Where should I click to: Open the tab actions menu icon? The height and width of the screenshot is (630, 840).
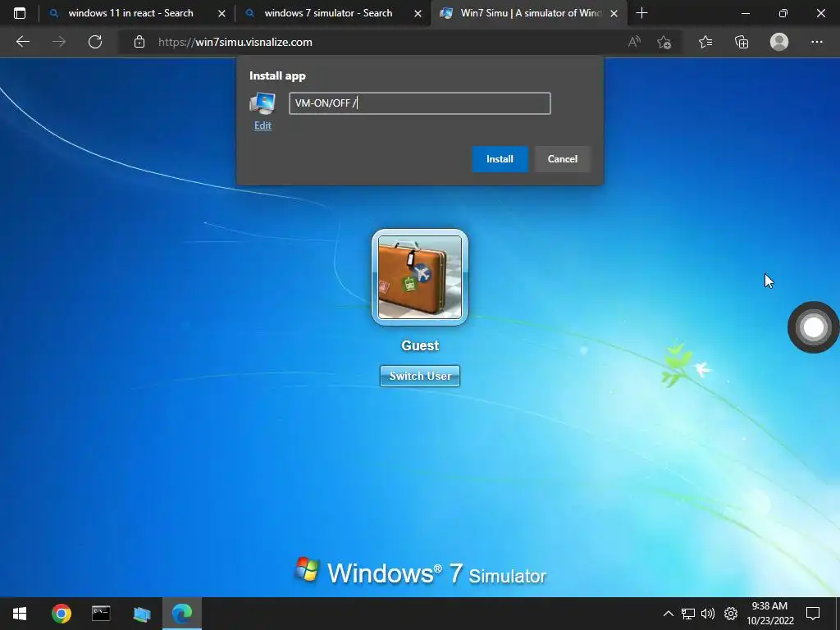pyautogui.click(x=20, y=13)
